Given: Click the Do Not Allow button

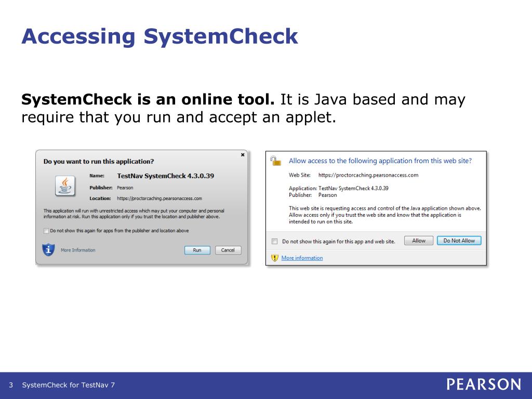Looking at the screenshot, I should pyautogui.click(x=459, y=241).
